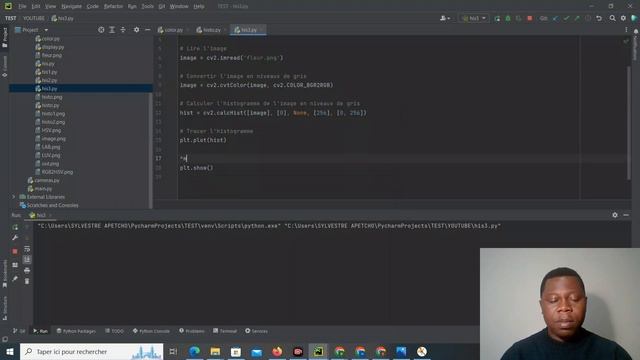Toggle scroll to end in Run console
This screenshot has height=360, width=640.
27,260
